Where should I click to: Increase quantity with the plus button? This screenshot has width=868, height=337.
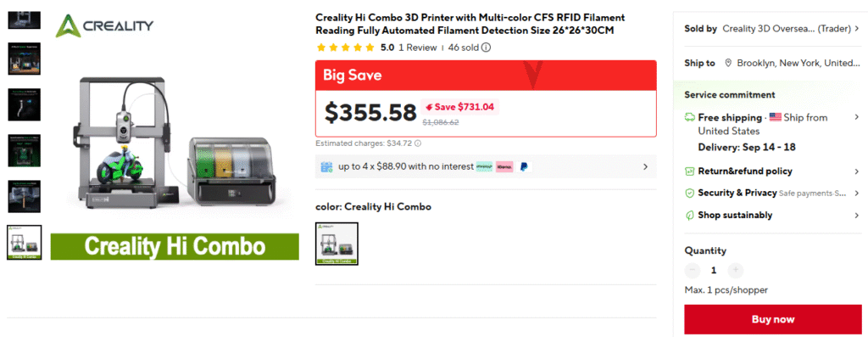coord(735,271)
